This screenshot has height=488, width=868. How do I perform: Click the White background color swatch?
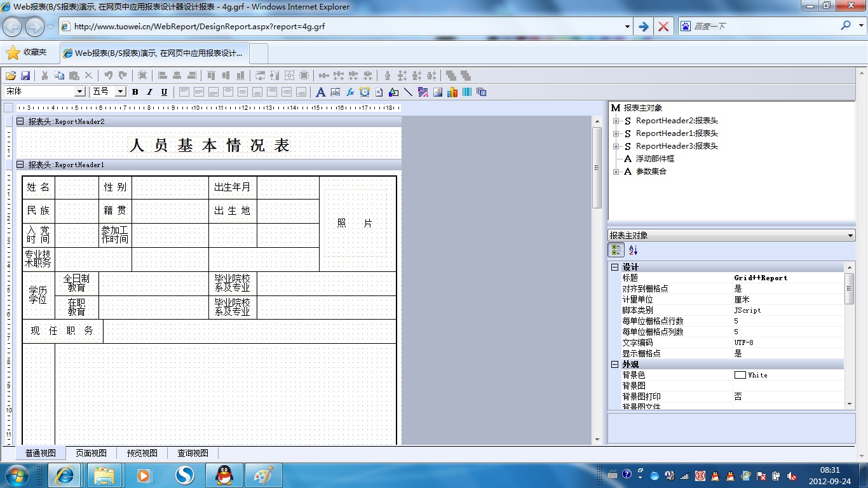(740, 375)
